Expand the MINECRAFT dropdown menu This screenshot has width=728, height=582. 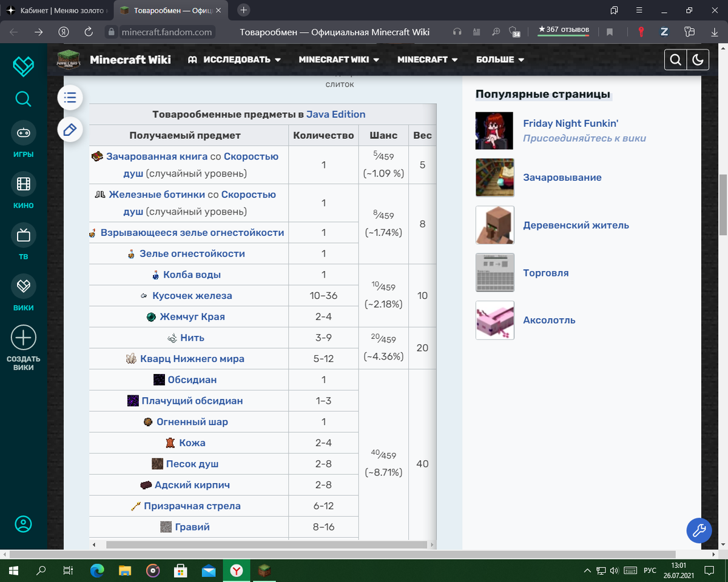point(428,59)
